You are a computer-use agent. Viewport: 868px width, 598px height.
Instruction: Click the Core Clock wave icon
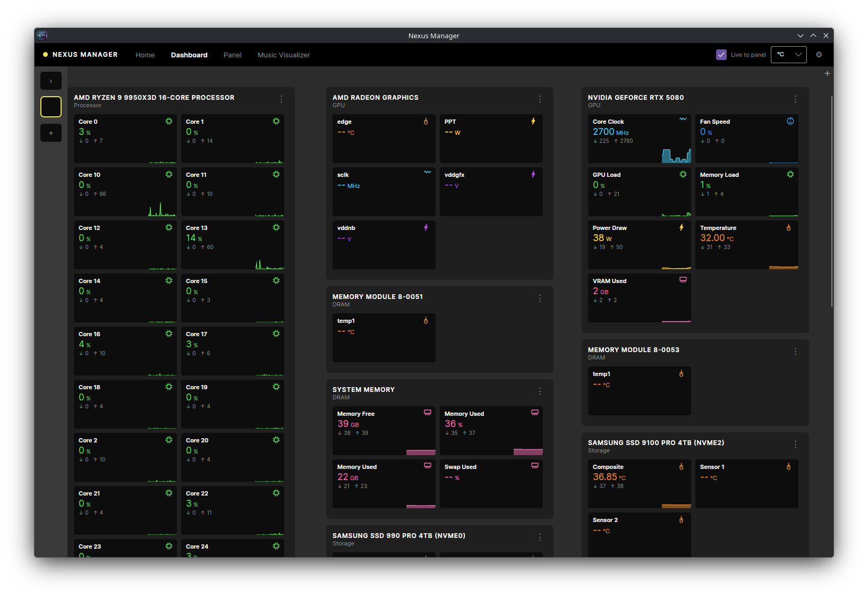pyautogui.click(x=683, y=119)
